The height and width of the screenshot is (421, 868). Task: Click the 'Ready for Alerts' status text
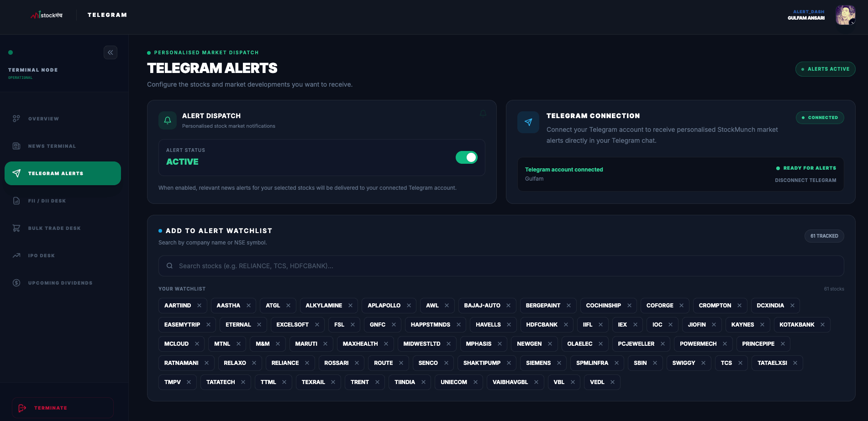(810, 168)
